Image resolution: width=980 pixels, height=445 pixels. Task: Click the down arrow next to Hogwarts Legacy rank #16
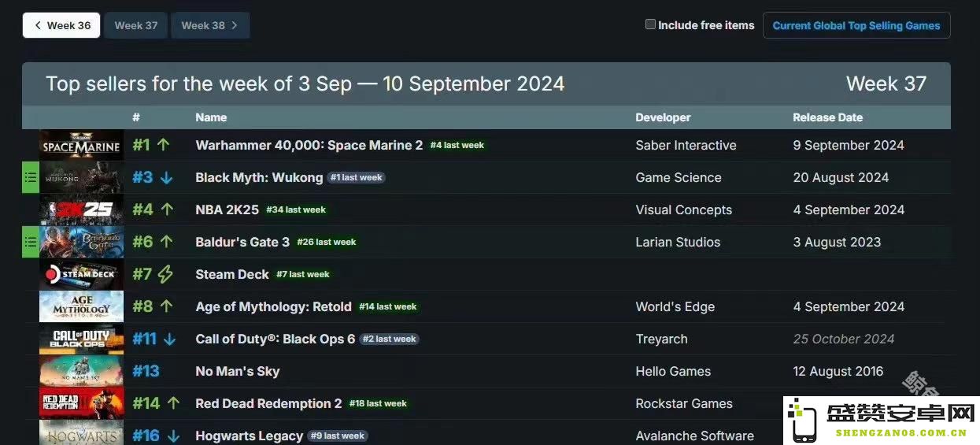[x=174, y=436]
